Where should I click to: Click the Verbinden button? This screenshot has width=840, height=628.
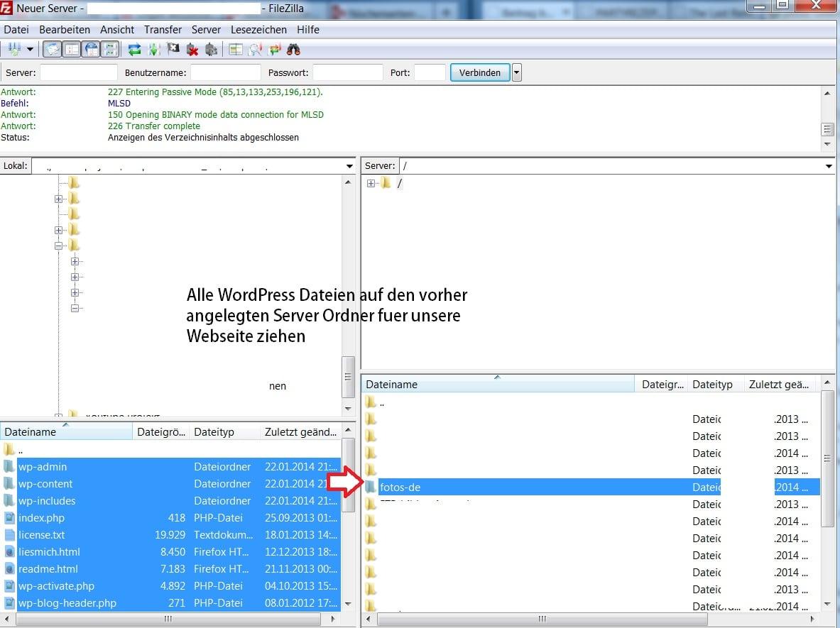[x=480, y=72]
